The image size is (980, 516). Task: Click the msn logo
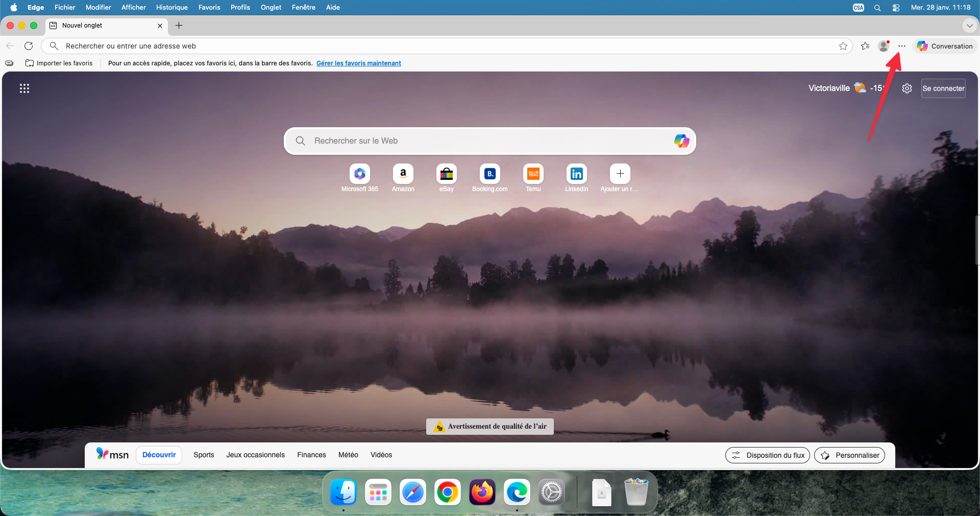tap(113, 454)
